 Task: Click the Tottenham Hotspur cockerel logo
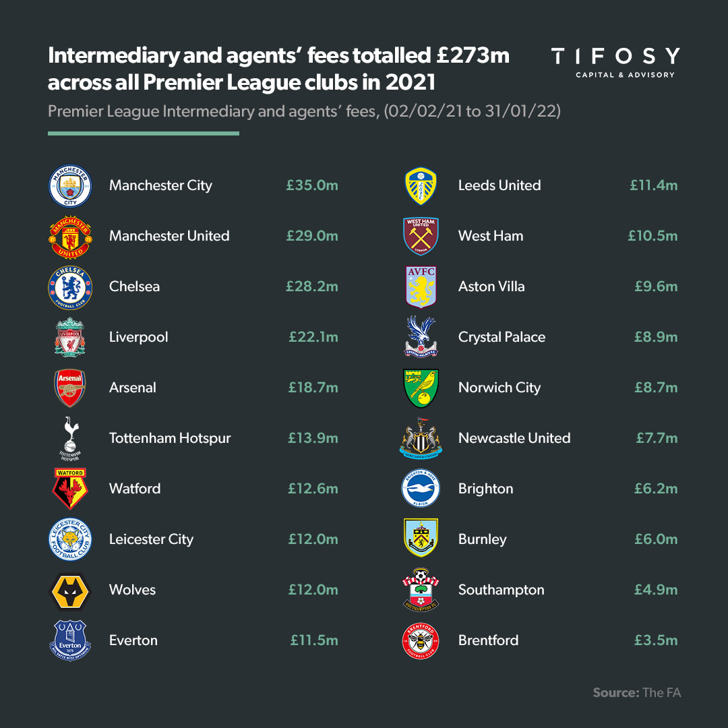70,438
